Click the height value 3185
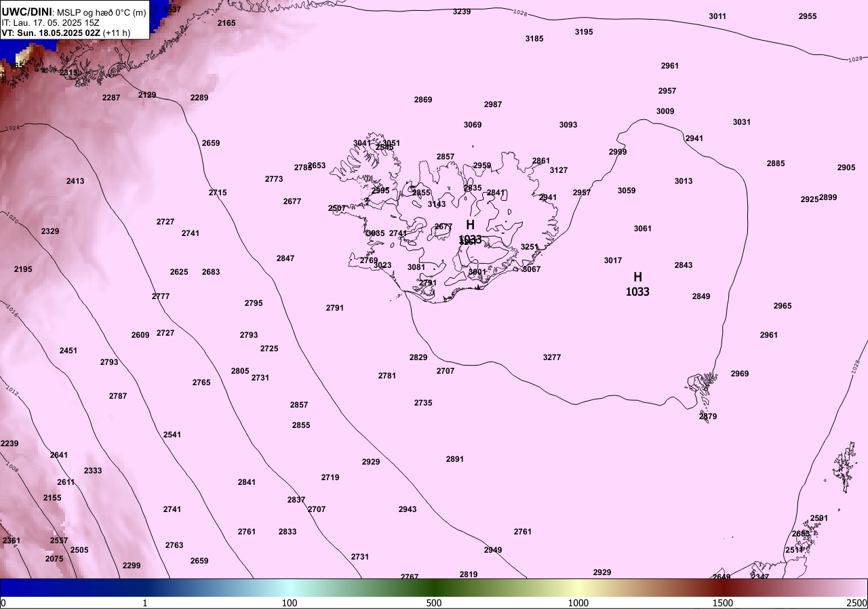The width and height of the screenshot is (868, 609). (534, 39)
